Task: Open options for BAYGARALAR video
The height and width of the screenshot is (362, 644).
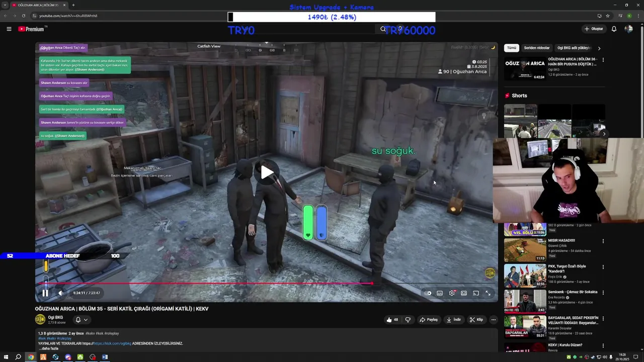Action: pos(603,319)
